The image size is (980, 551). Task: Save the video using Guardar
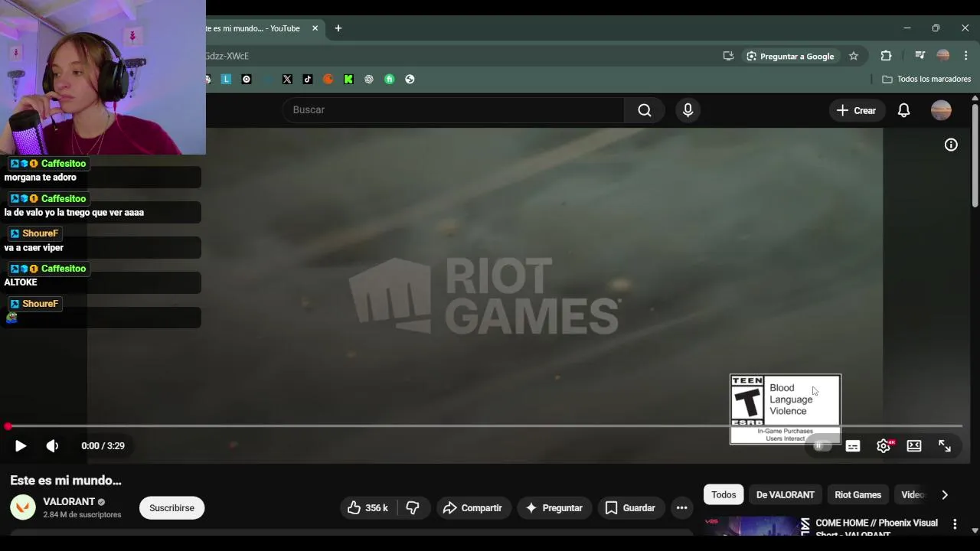point(631,508)
